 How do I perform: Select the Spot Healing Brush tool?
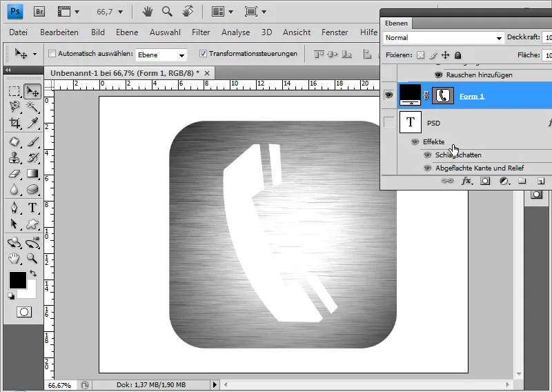point(14,142)
